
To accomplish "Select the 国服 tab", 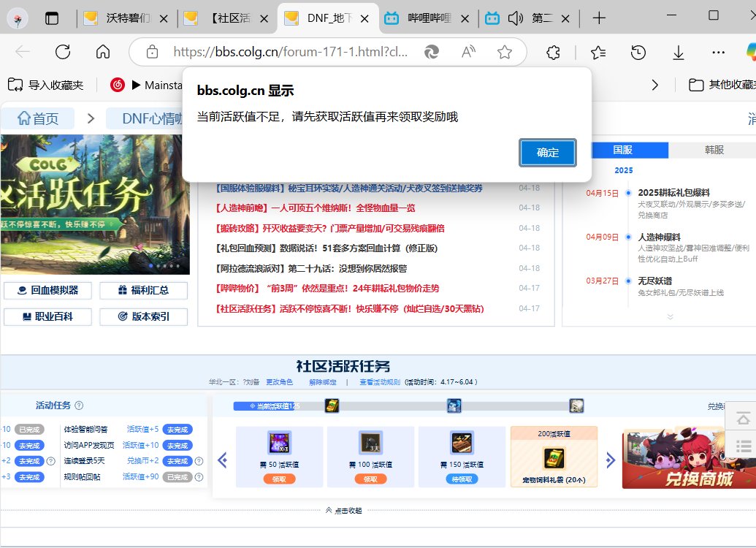I will (622, 150).
